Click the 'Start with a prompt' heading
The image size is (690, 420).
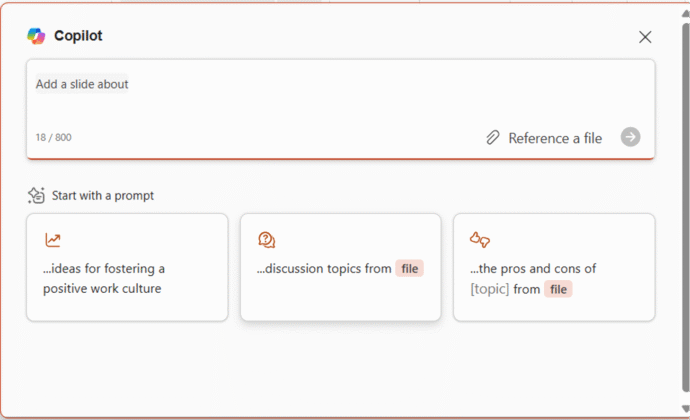(x=103, y=196)
